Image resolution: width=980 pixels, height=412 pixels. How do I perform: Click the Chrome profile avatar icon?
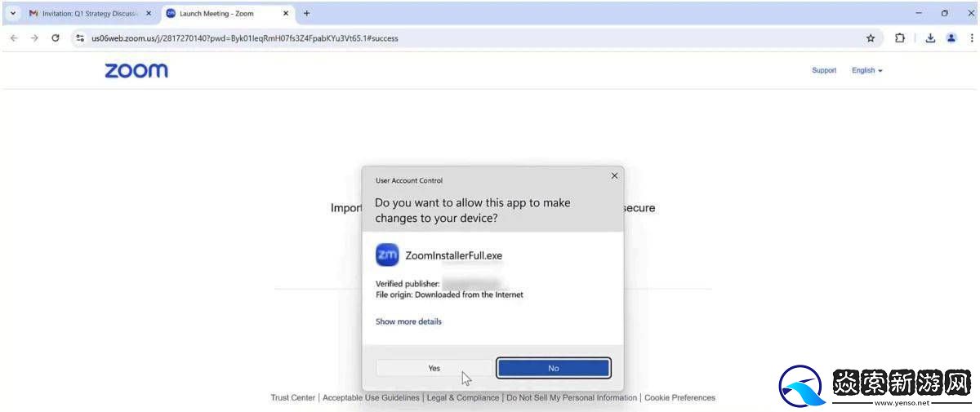pyautogui.click(x=951, y=38)
